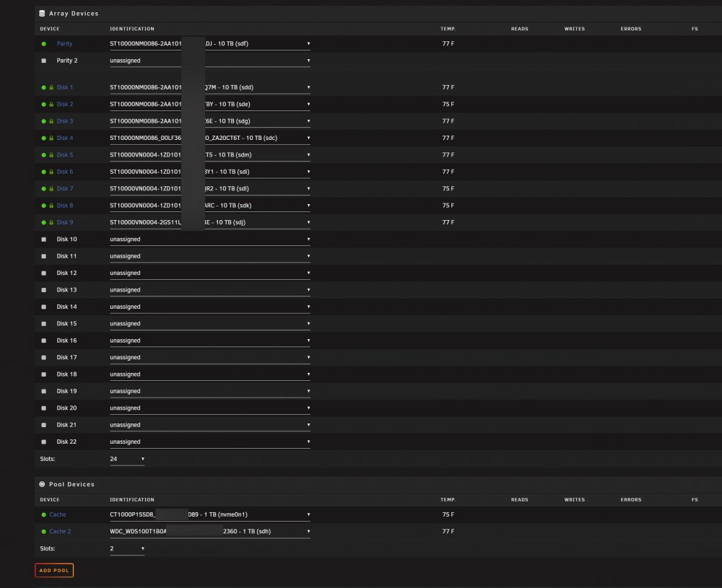
Task: Click the lock icon next to Disk 8
Action: coord(51,206)
